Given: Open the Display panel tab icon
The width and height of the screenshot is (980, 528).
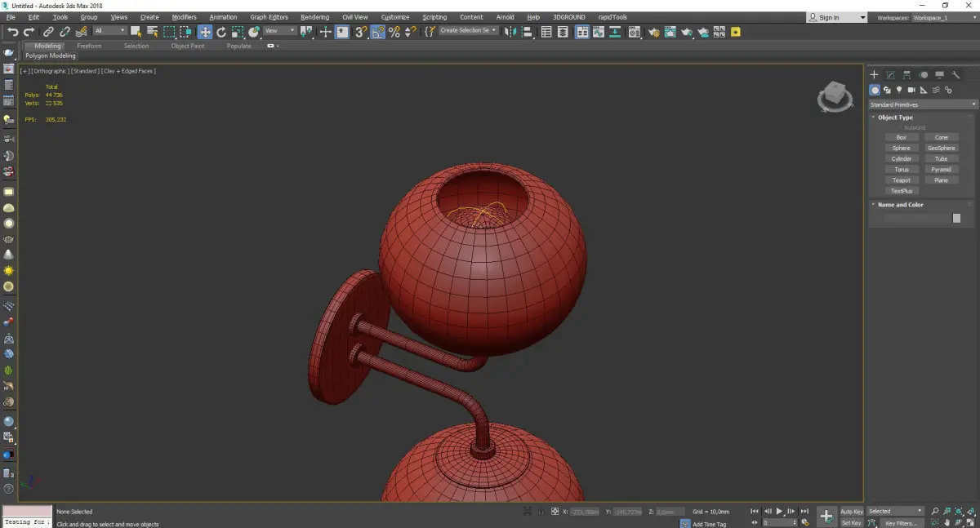Looking at the screenshot, I should [x=939, y=75].
